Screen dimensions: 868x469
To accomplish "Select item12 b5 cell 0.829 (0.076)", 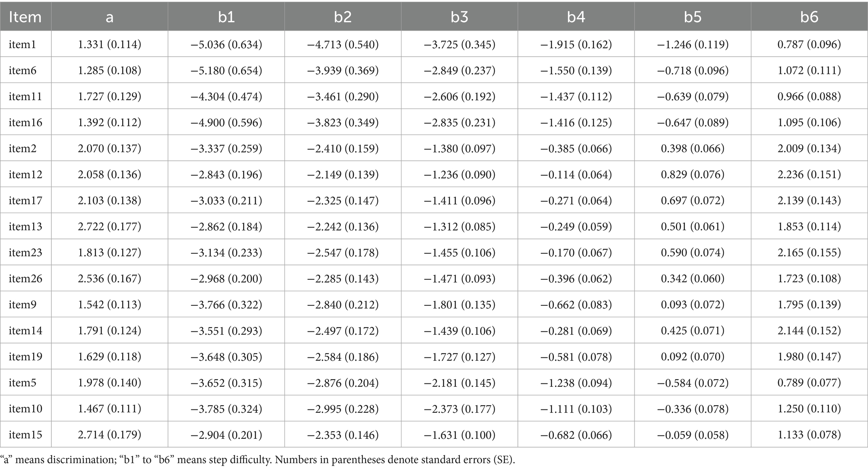I will pyautogui.click(x=692, y=175).
